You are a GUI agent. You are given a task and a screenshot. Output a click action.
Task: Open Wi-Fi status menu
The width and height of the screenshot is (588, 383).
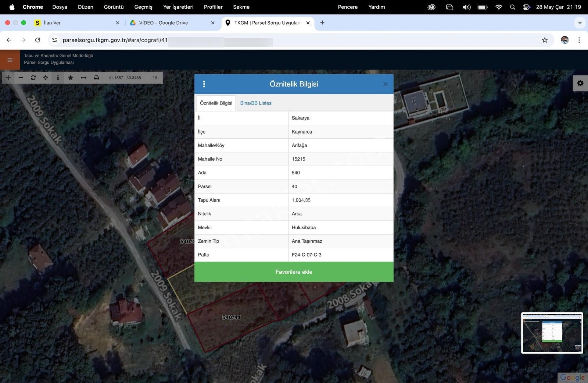(x=499, y=7)
